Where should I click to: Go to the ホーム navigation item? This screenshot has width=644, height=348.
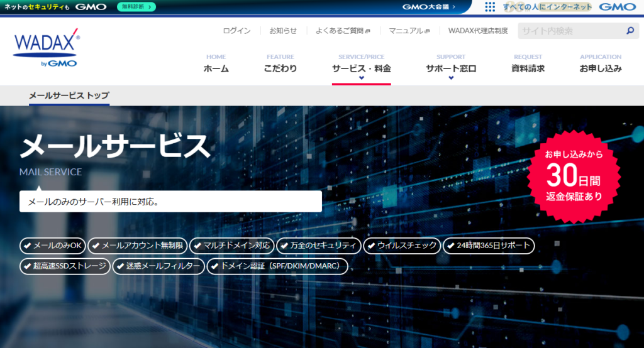click(x=216, y=68)
